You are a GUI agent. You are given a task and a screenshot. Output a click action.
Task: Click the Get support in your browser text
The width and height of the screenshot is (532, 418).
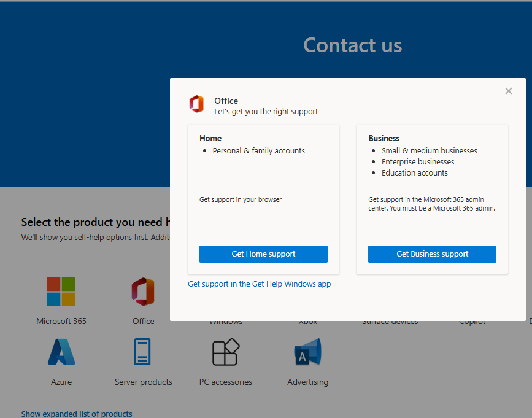pos(241,199)
